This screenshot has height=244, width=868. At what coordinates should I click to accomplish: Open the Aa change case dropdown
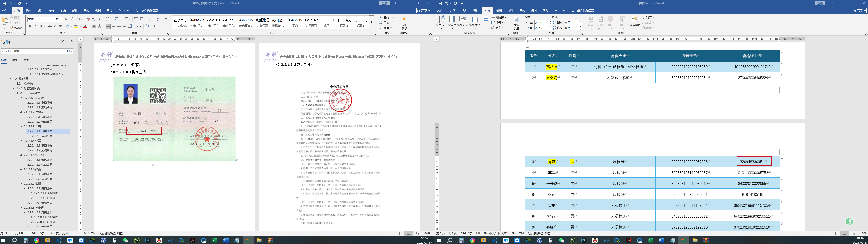[79, 19]
